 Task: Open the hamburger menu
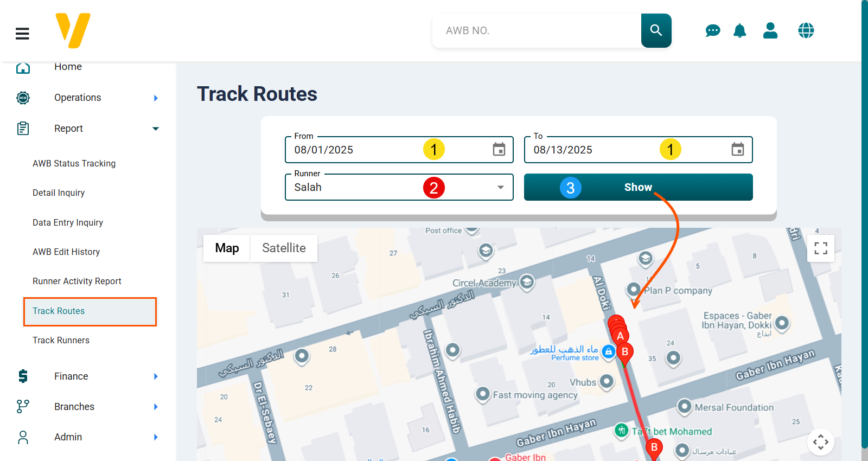point(22,34)
